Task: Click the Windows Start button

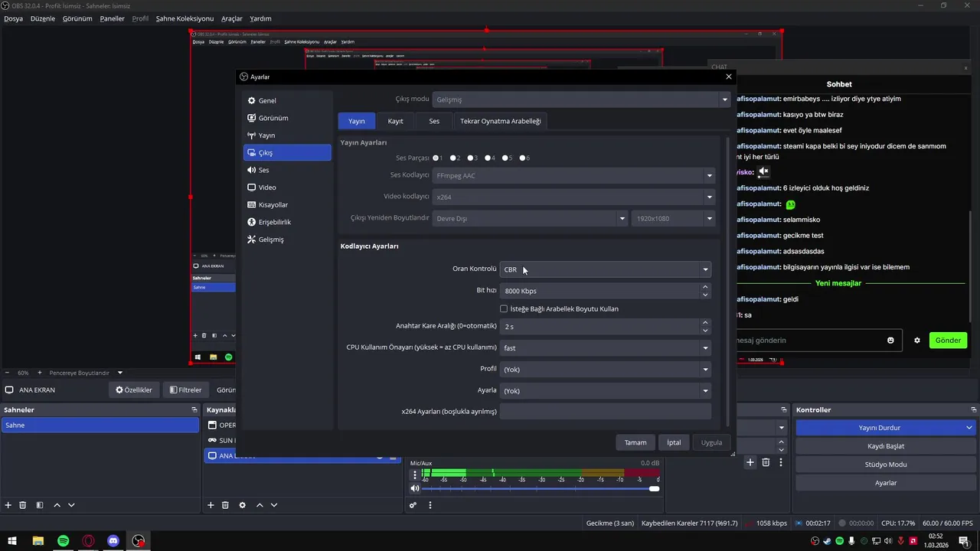Action: coord(12,541)
